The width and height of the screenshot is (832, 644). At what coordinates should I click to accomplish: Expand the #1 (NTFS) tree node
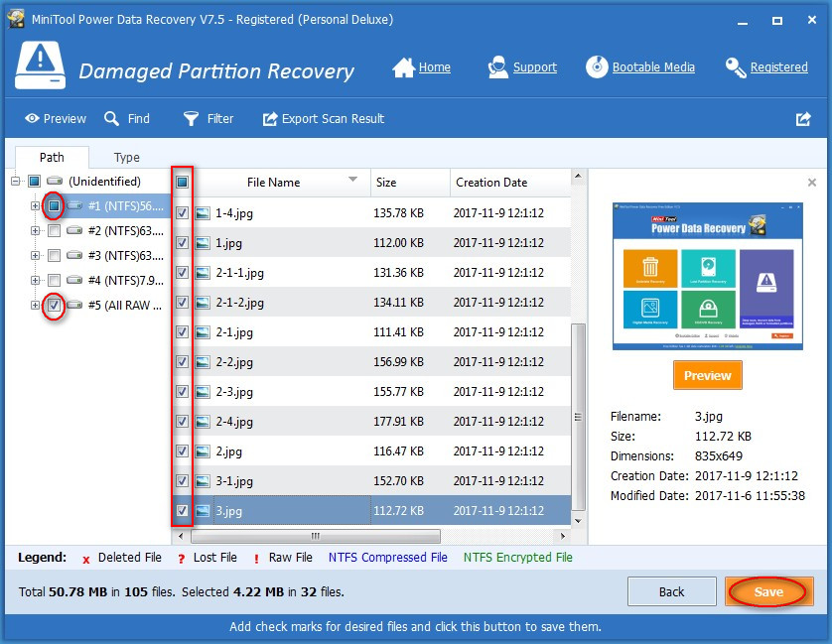[35, 205]
